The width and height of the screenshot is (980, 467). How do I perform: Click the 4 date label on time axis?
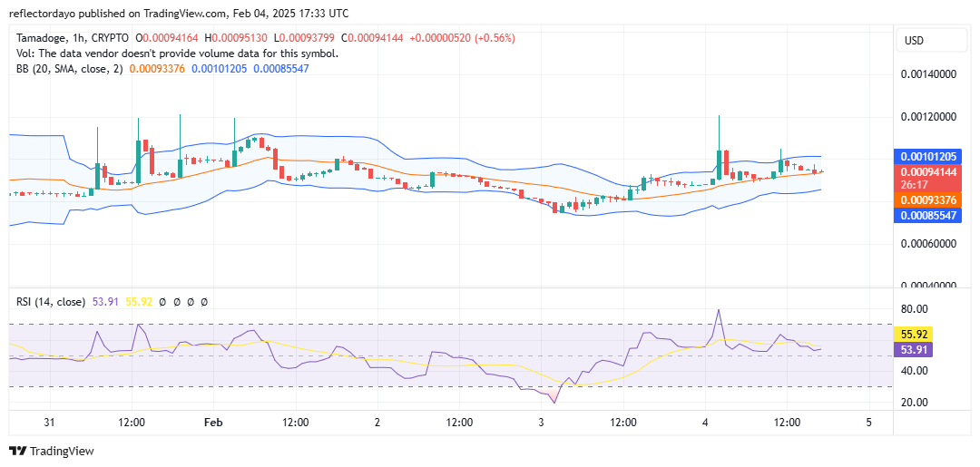tap(705, 422)
